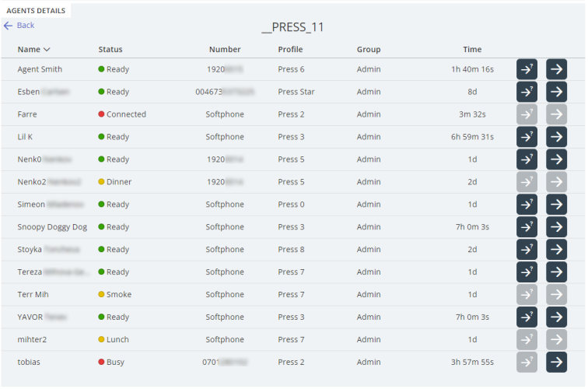
Task: Toggle the Name column sort chevron
Action: 47,50
